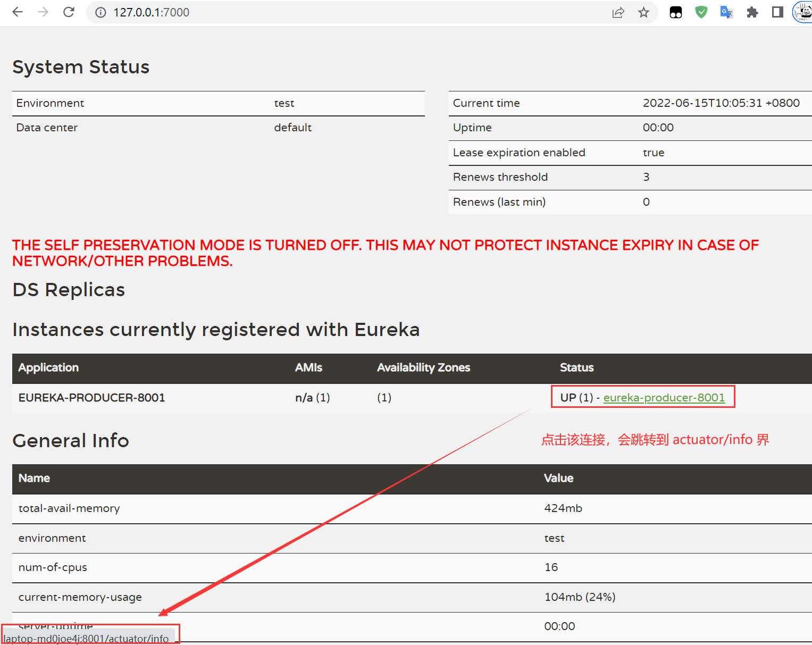
Task: Open the AdGuard green shield extension
Action: pos(701,12)
